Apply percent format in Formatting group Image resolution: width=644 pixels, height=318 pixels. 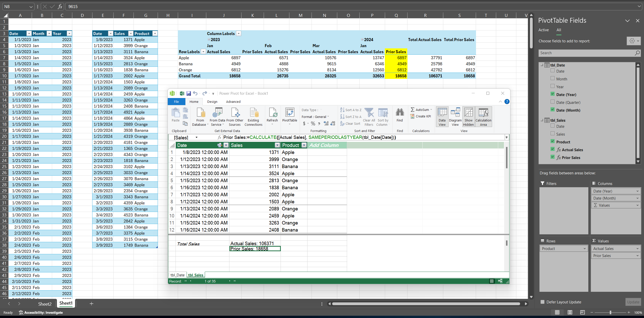click(313, 123)
